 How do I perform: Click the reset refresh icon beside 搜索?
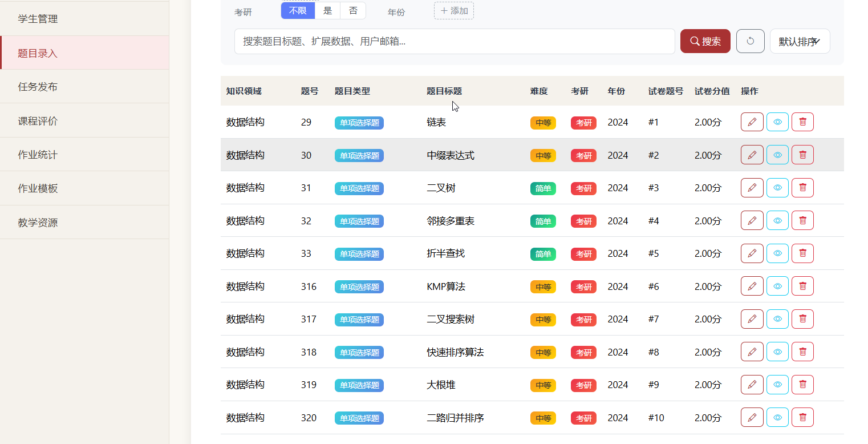[751, 41]
